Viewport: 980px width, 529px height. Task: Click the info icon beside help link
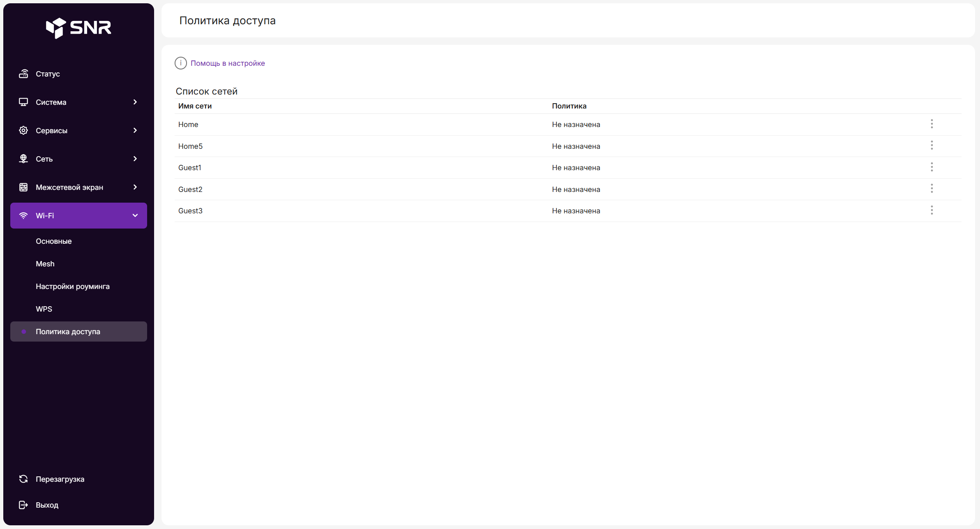pyautogui.click(x=181, y=63)
